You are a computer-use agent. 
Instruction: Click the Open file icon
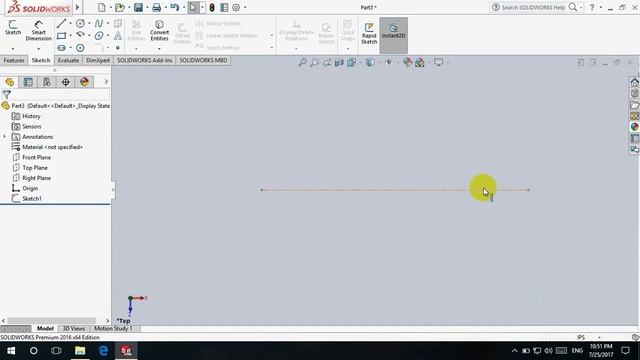(x=120, y=7)
